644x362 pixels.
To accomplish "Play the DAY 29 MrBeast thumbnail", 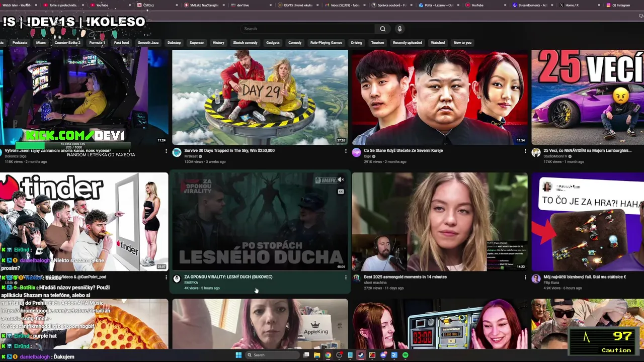I will click(260, 97).
